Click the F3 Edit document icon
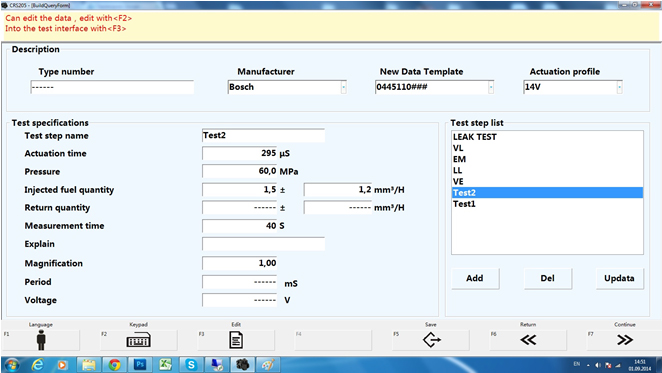 click(236, 340)
